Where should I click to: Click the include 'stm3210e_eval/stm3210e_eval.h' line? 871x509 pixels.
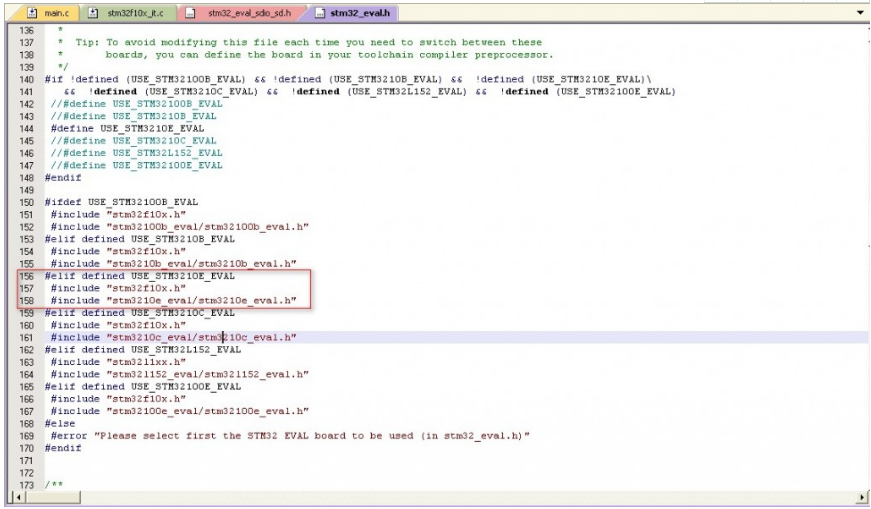click(x=173, y=301)
